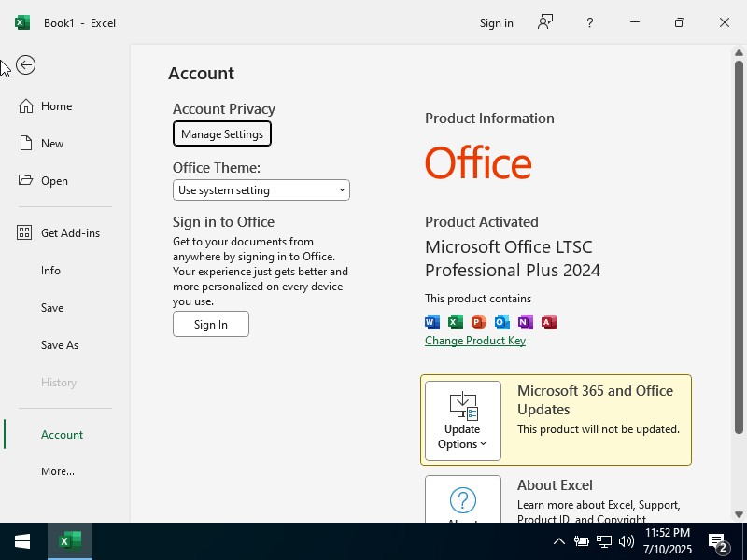This screenshot has height=560, width=747.
Task: Open the Office Theme dropdown
Action: click(261, 190)
